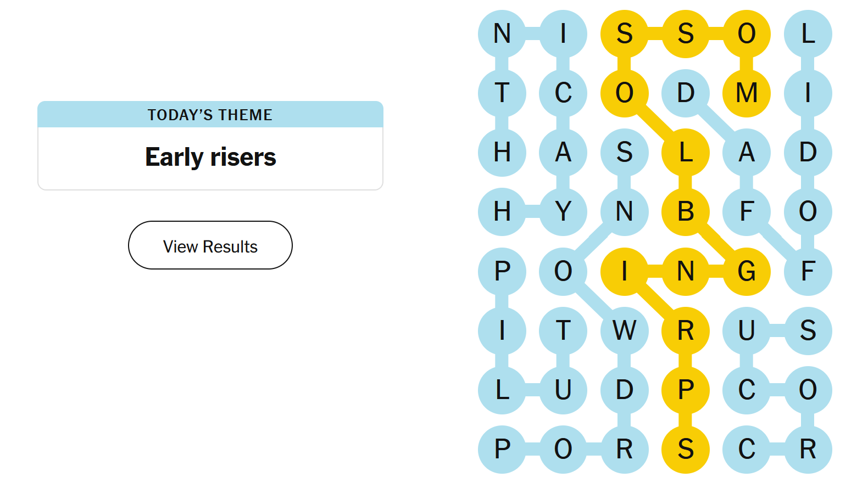This screenshot has width=868, height=488.
Task: Click the TODAY'S THEME header bar
Action: point(210,114)
